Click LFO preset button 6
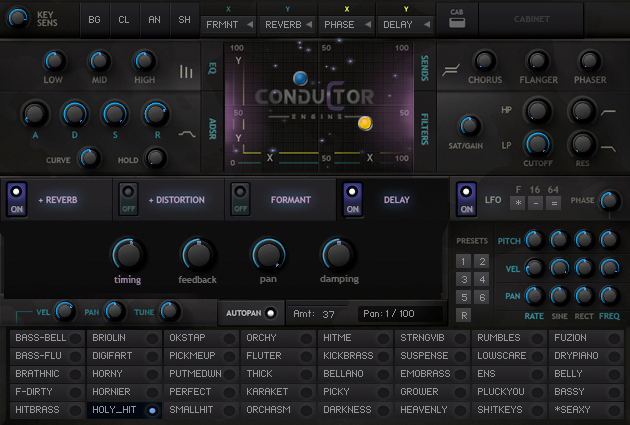 pyautogui.click(x=482, y=297)
